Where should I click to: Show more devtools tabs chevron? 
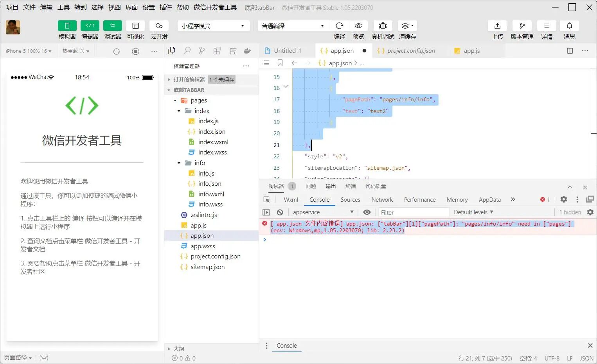pyautogui.click(x=513, y=199)
